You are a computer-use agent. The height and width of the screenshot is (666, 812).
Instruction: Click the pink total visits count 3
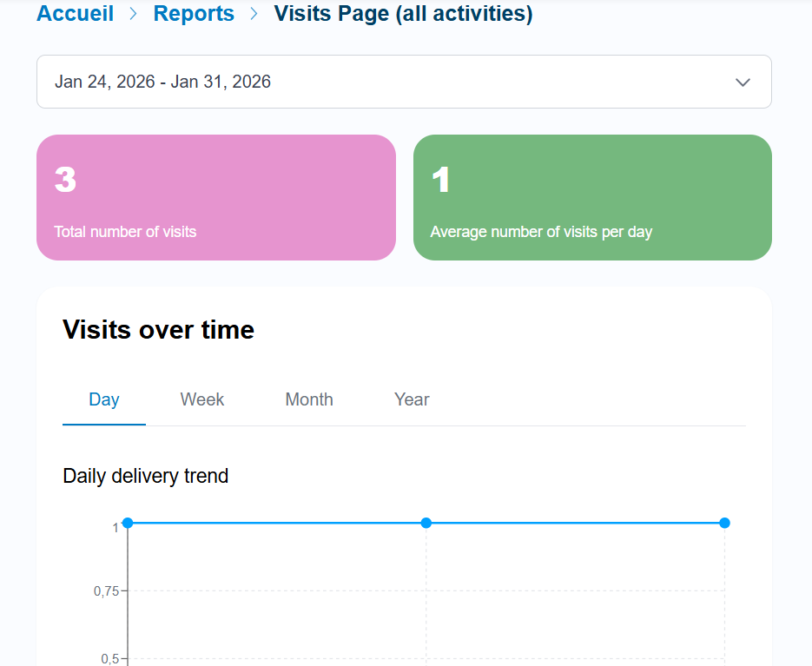(x=65, y=180)
